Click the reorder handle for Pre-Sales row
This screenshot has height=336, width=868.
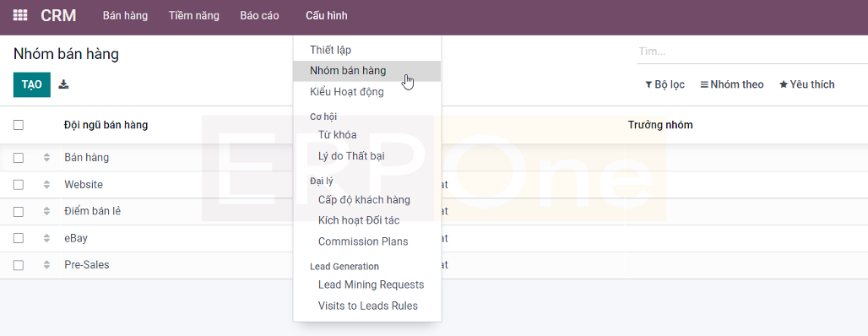(x=46, y=265)
